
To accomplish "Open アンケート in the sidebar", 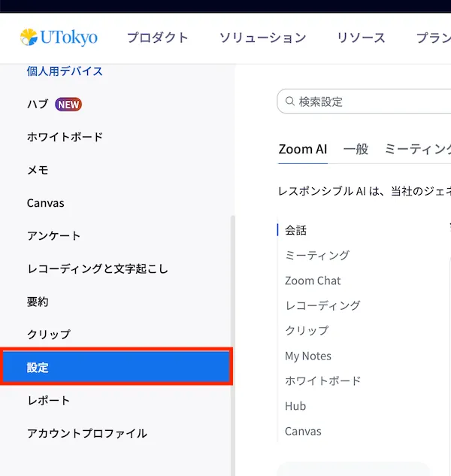I will [x=53, y=236].
